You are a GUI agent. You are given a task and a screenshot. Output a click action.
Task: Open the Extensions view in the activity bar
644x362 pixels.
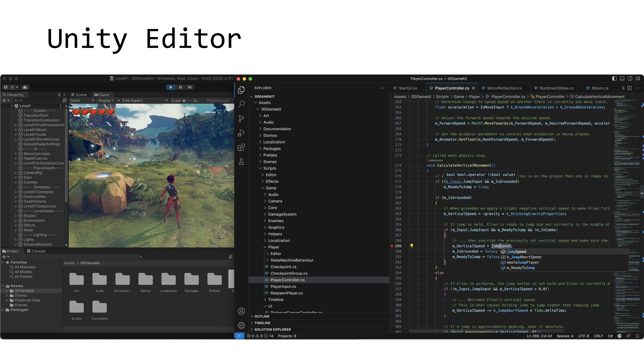pyautogui.click(x=241, y=148)
